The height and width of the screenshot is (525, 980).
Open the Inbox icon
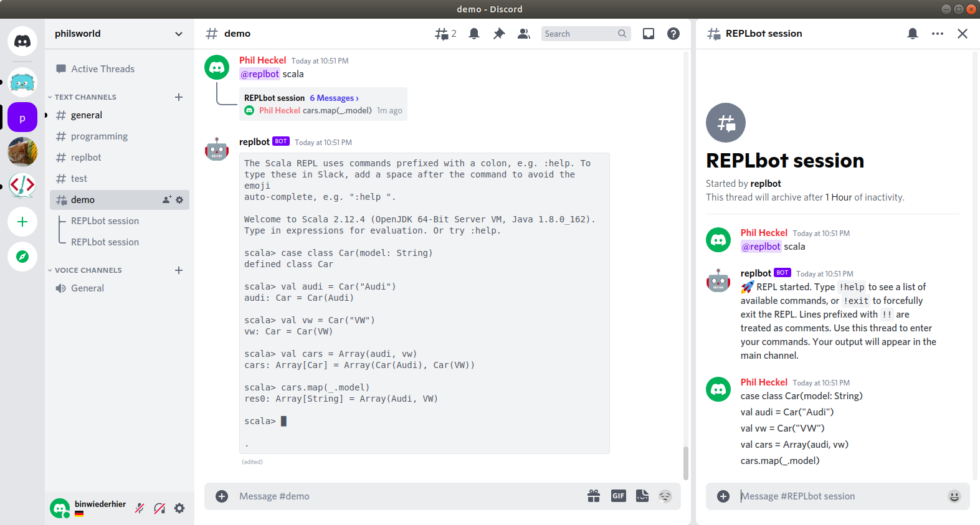pos(649,34)
